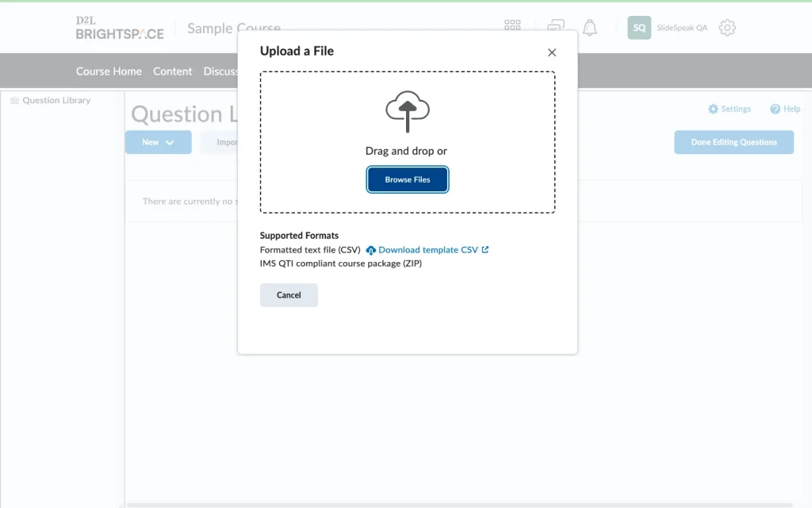Cancel the file upload dialog

[289, 295]
